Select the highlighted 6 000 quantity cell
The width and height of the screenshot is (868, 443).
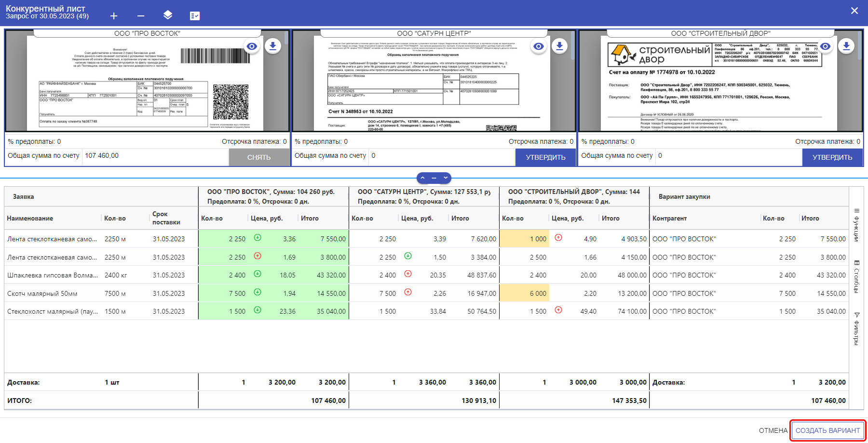pyautogui.click(x=524, y=293)
